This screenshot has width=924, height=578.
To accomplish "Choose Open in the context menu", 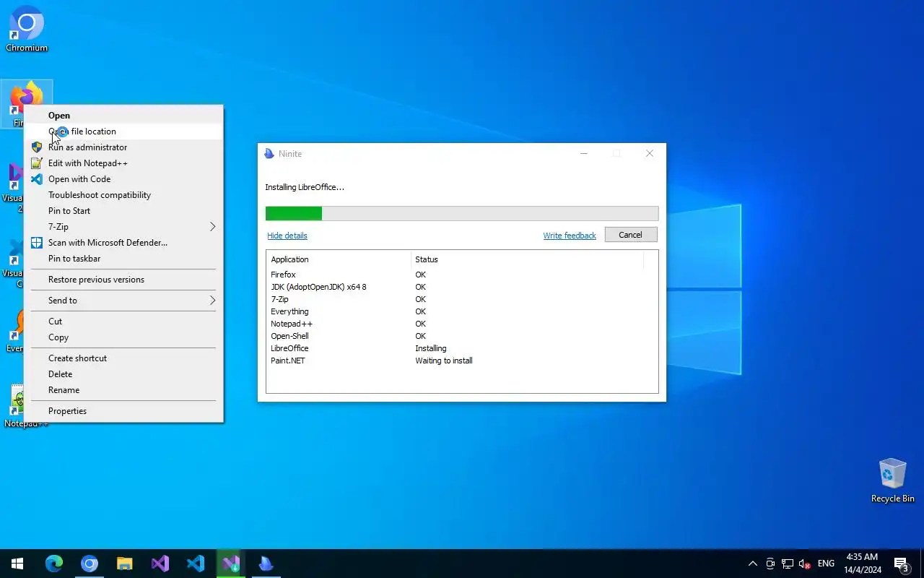I will pos(123,115).
